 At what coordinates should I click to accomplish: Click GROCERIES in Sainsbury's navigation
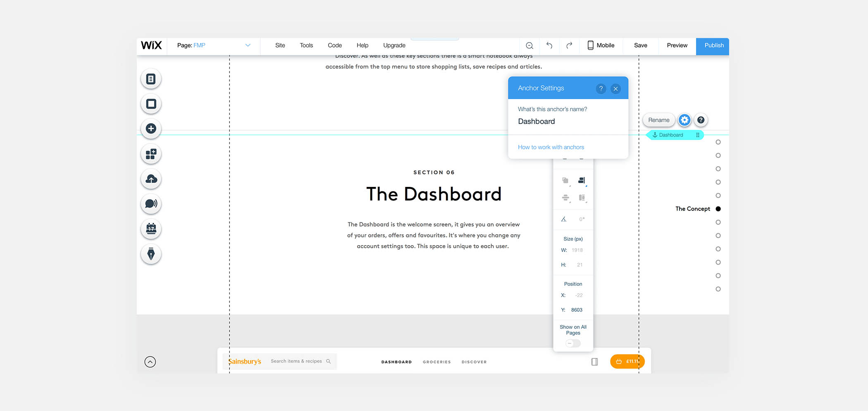coord(436,362)
